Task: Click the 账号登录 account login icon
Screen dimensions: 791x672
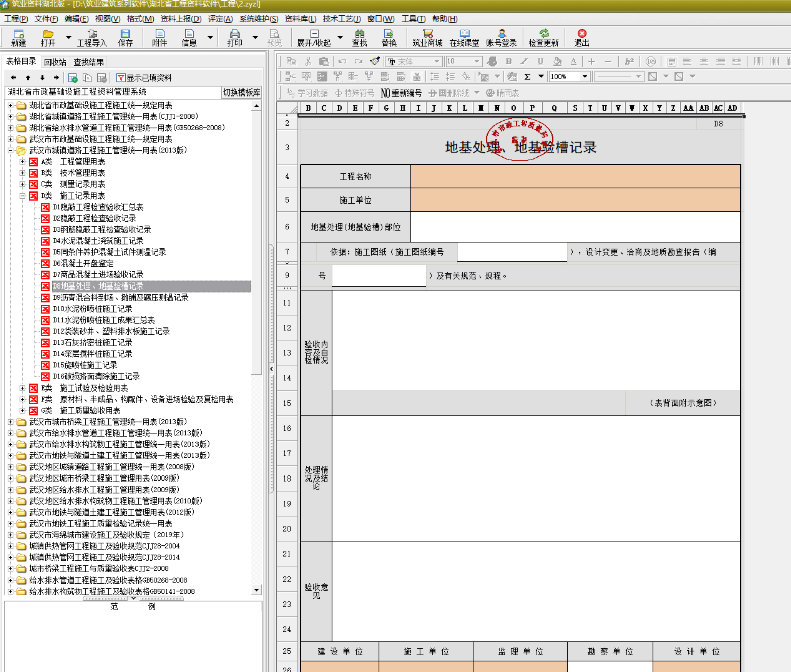Action: 502,38
